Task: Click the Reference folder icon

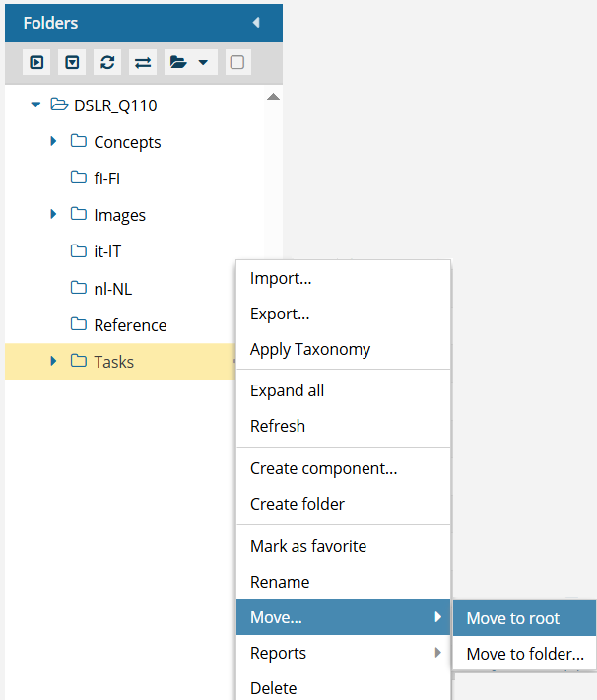Action: point(79,324)
